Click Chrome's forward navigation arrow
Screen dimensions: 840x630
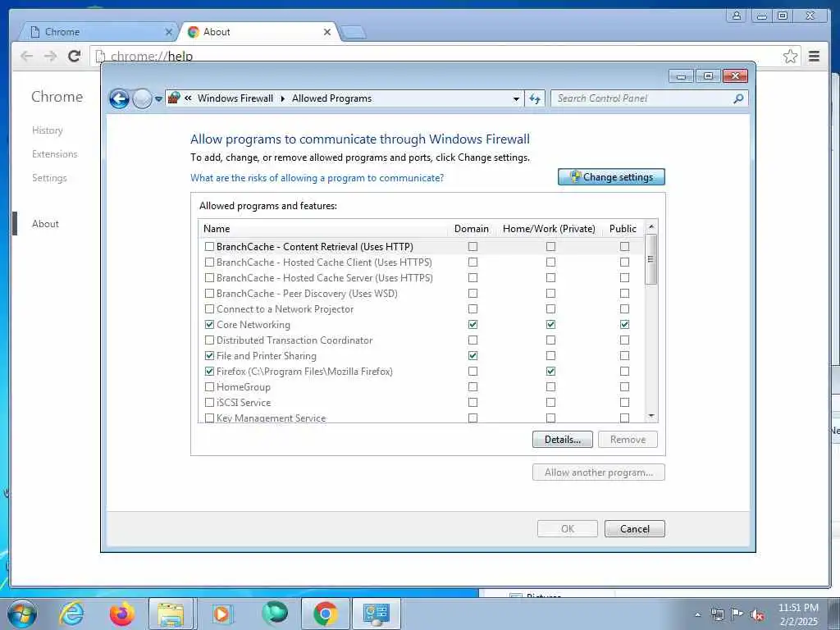[50, 57]
